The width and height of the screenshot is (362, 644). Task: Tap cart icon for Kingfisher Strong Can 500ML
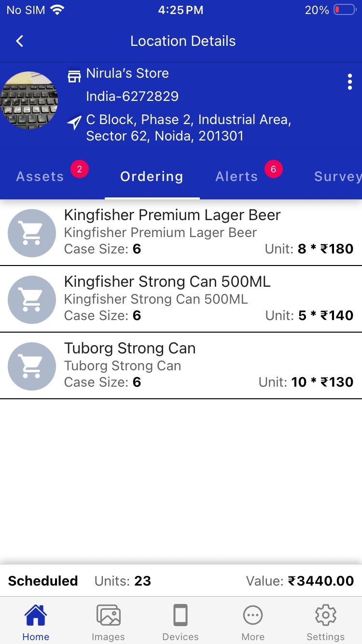tap(32, 299)
